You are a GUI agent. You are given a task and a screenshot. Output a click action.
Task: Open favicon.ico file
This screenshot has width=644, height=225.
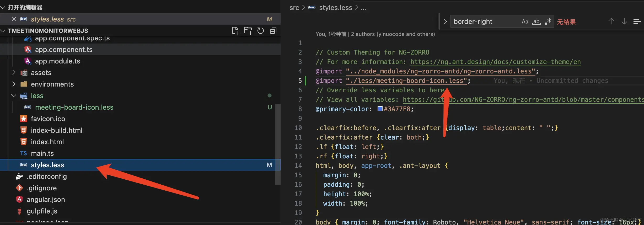coord(48,119)
